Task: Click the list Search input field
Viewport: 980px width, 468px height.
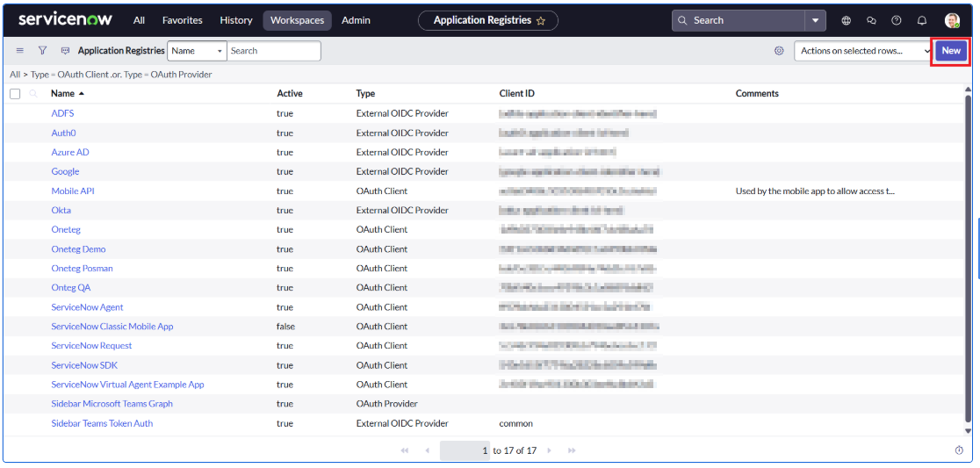Action: (273, 51)
